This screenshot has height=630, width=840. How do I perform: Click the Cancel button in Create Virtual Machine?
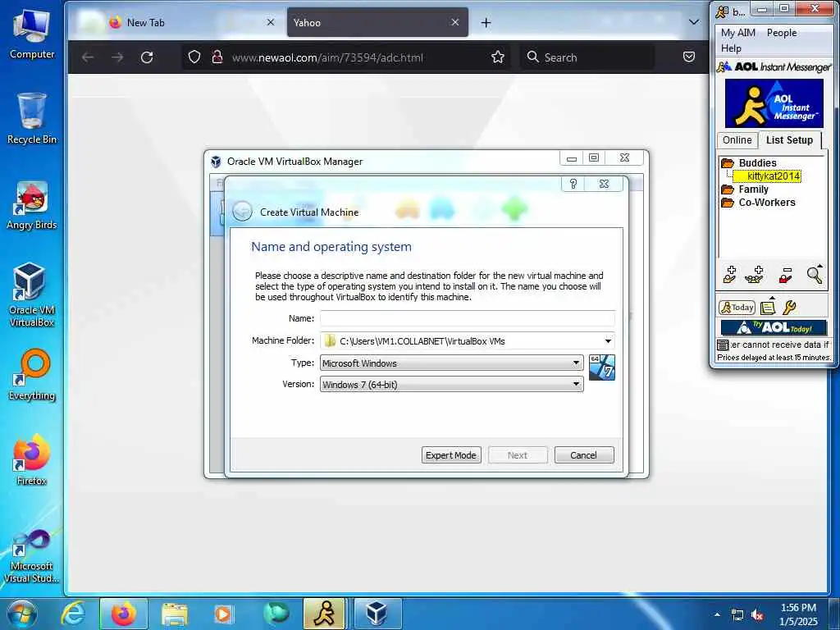pyautogui.click(x=584, y=454)
